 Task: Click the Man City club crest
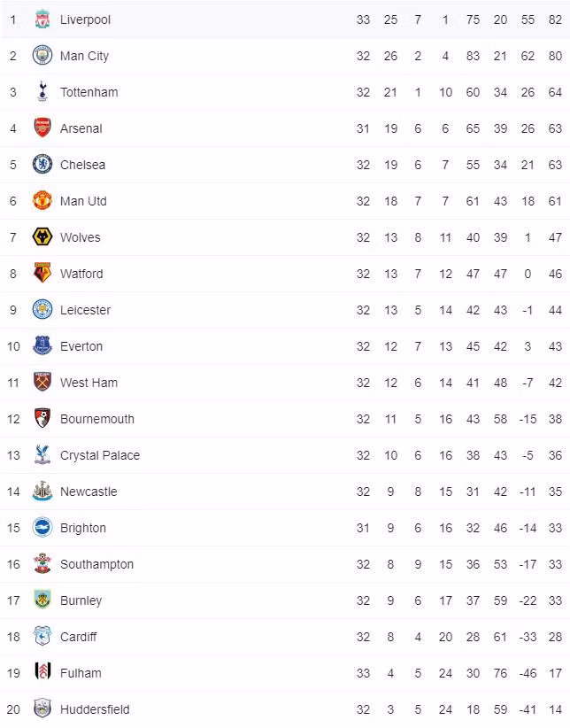point(42,56)
